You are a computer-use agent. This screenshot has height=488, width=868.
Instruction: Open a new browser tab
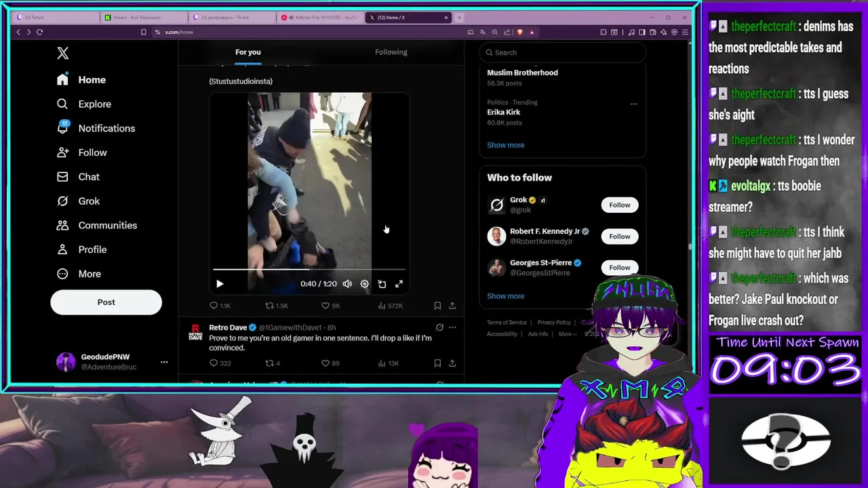point(459,18)
